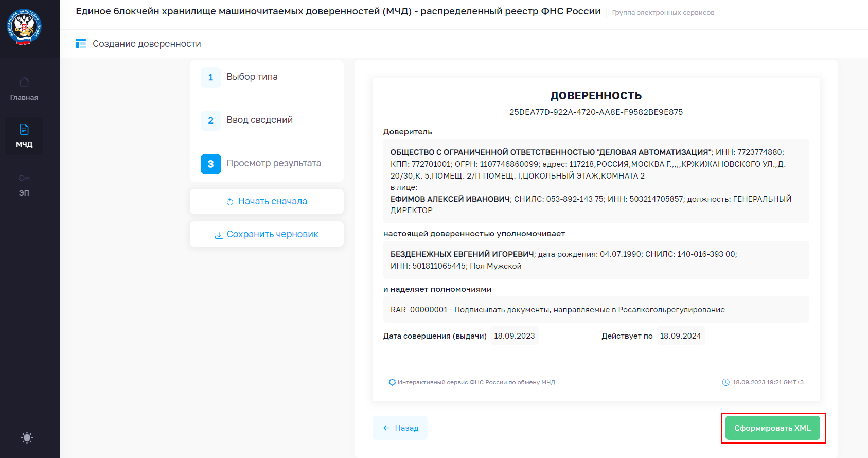The width and height of the screenshot is (868, 458).
Task: Click the Доверитель section label
Action: pyautogui.click(x=408, y=132)
